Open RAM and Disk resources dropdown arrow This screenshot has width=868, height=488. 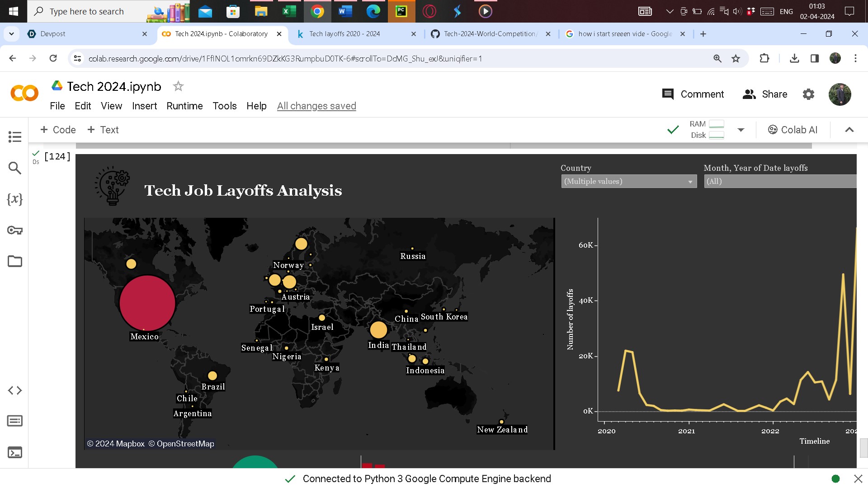tap(741, 130)
